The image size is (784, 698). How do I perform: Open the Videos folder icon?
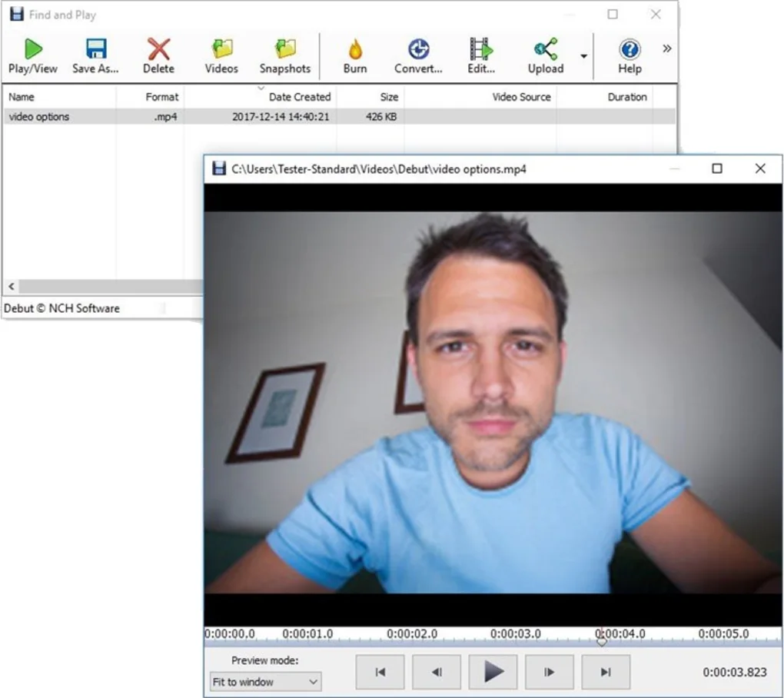click(x=221, y=54)
